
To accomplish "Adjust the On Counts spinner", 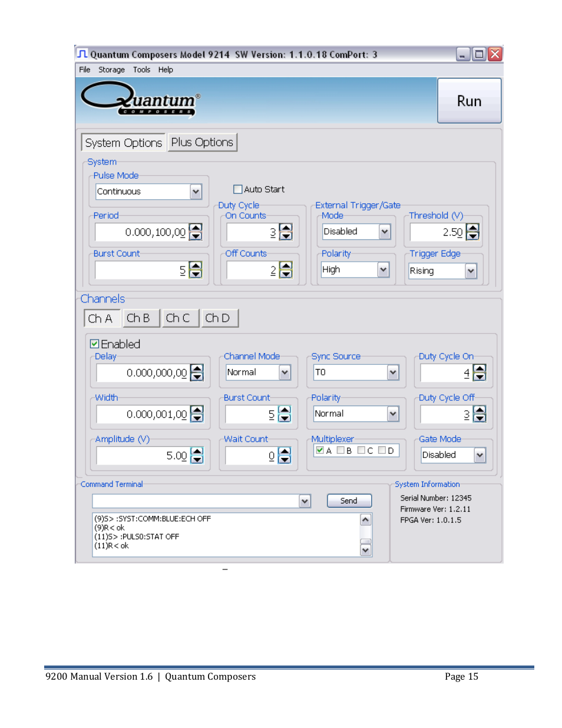I will coord(286,232).
